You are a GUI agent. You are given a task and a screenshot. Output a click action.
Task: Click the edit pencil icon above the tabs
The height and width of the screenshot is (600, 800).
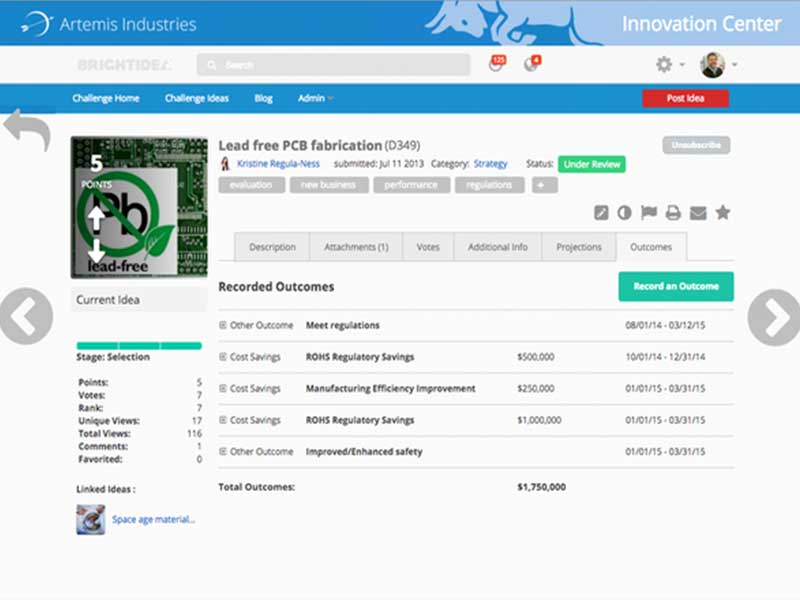coord(602,212)
